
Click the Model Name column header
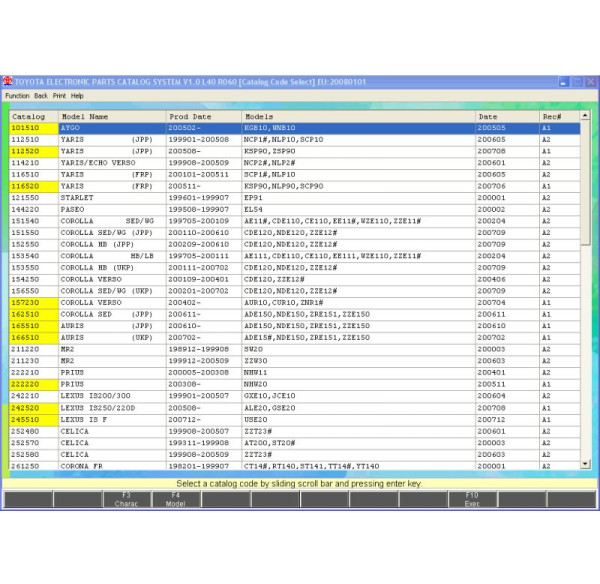(x=85, y=117)
